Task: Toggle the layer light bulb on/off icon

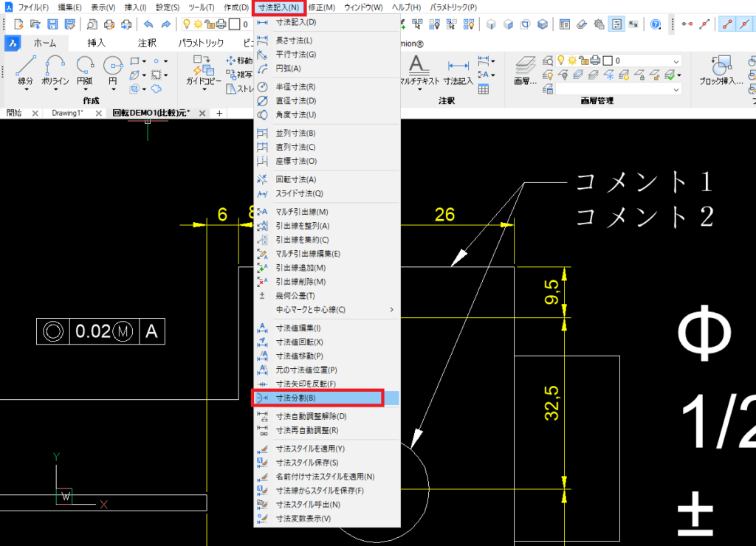Action: [560, 61]
